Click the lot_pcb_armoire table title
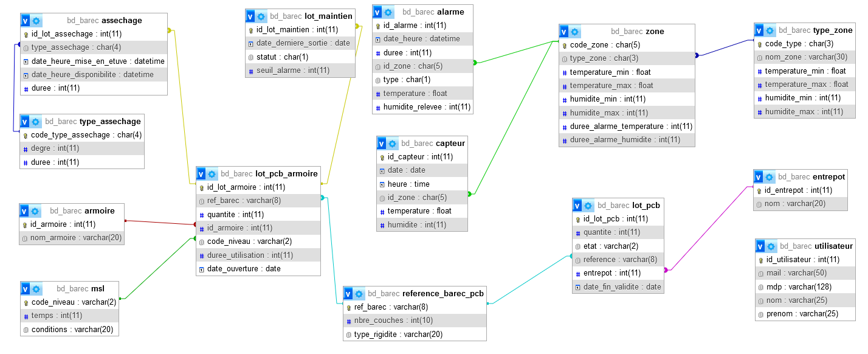868x354 pixels. tap(286, 174)
